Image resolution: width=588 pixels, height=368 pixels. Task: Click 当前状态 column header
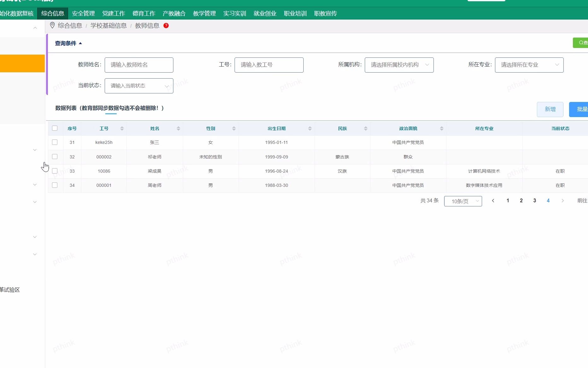point(560,128)
